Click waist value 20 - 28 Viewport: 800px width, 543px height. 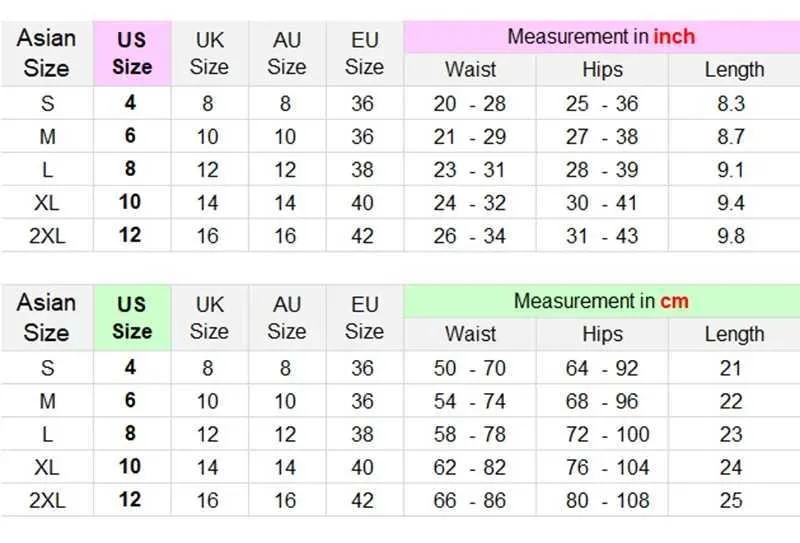(x=469, y=104)
